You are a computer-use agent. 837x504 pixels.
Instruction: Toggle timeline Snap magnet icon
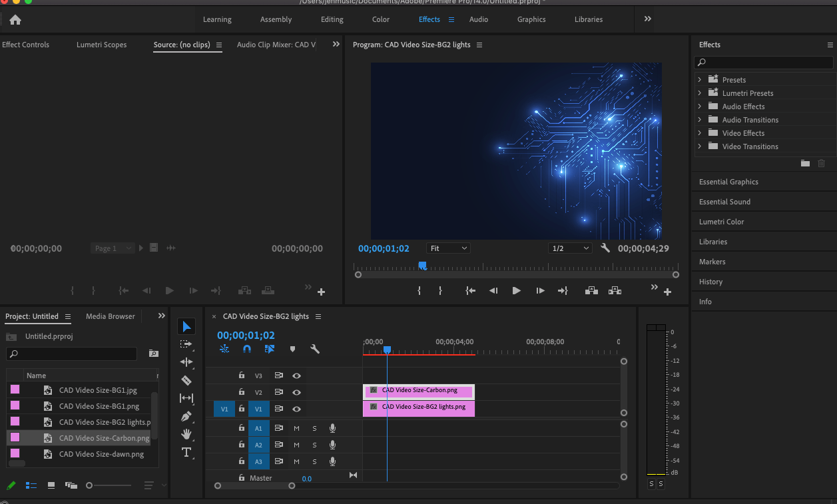pyautogui.click(x=247, y=349)
